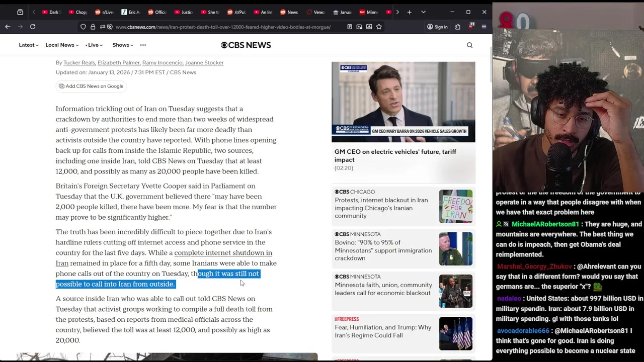Expand the list all tabs chevron

(423, 12)
